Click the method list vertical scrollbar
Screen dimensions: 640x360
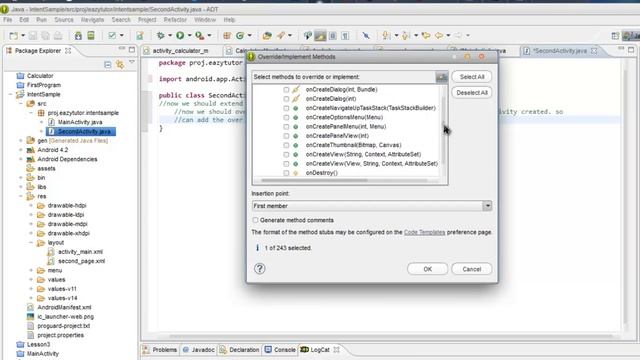pos(444,131)
